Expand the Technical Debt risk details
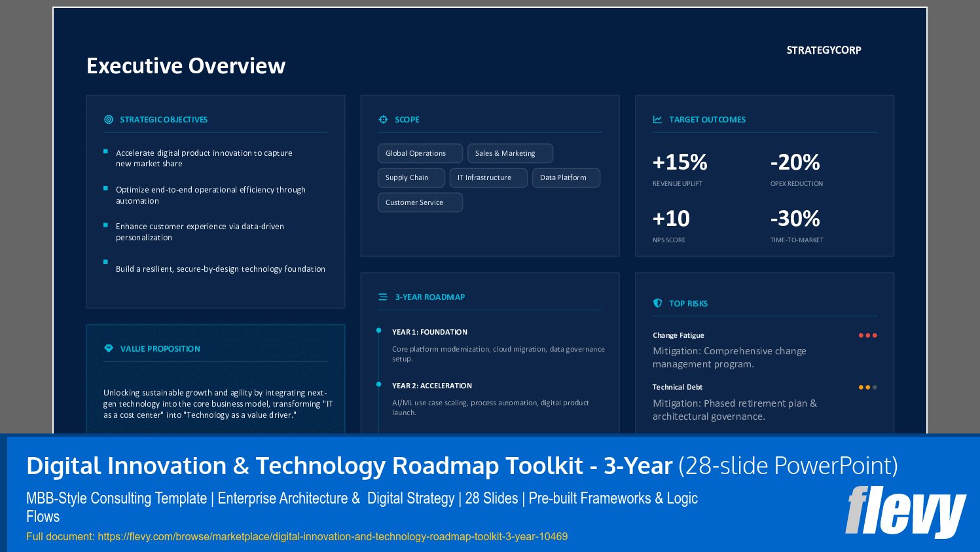This screenshot has width=980, height=552. [x=678, y=386]
